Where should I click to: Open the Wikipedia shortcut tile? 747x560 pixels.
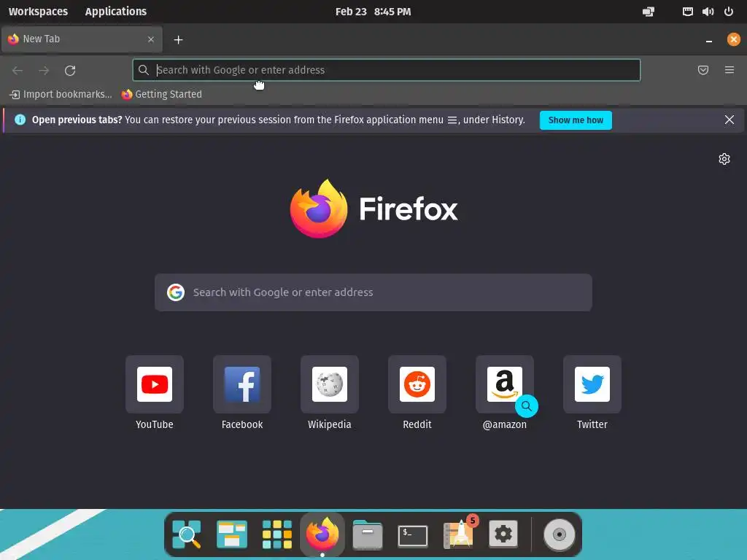click(330, 384)
